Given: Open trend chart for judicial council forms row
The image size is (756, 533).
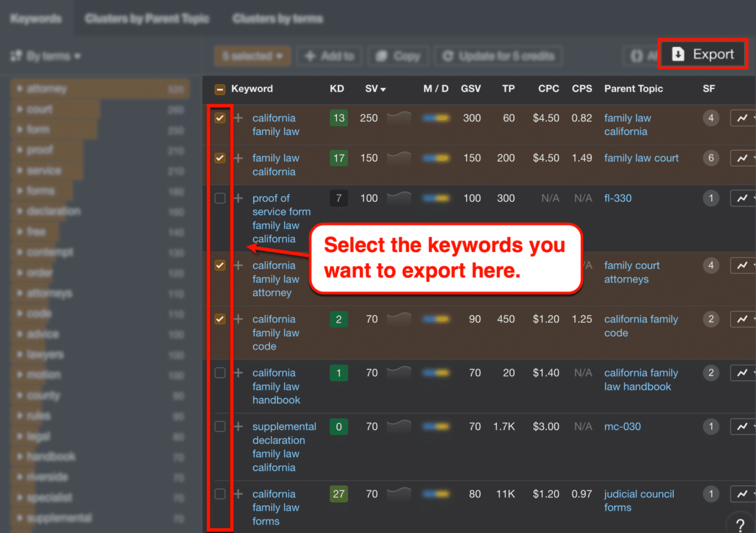Looking at the screenshot, I should 743,494.
